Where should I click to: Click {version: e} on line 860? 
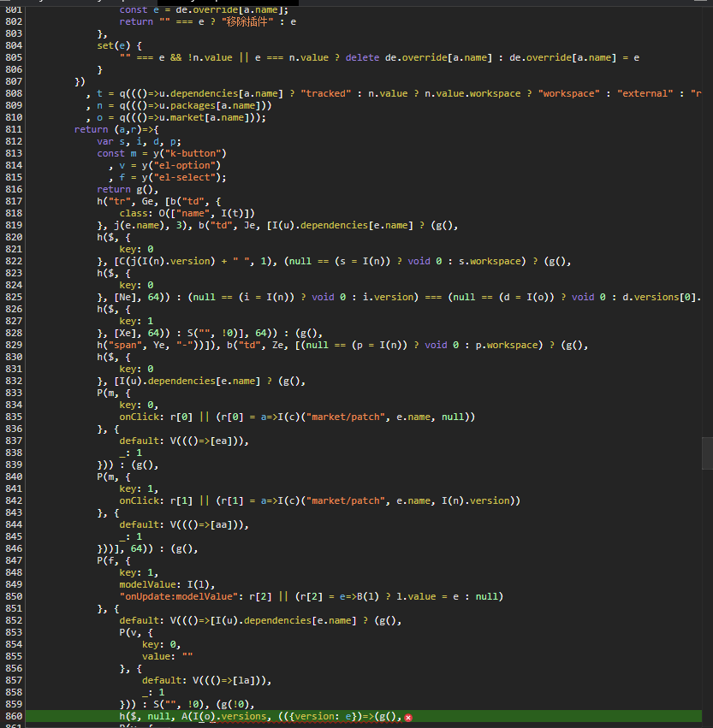coord(323,716)
